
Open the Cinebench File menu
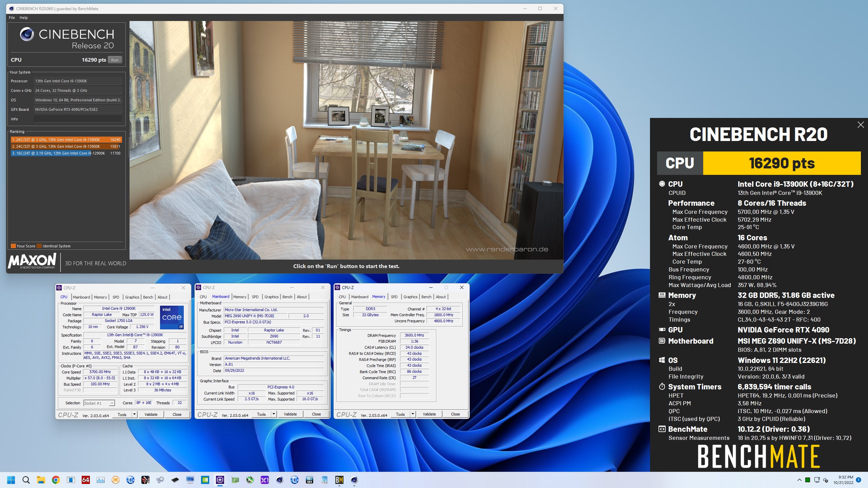click(x=12, y=18)
